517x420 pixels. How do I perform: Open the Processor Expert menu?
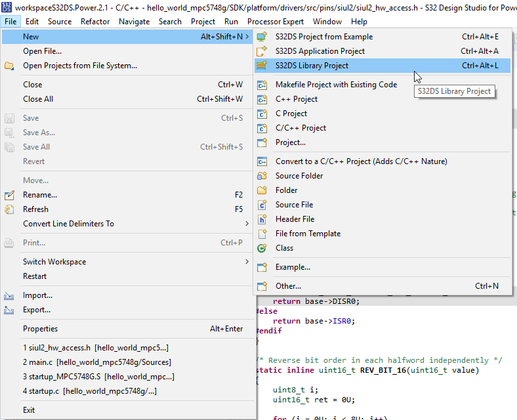(x=276, y=22)
